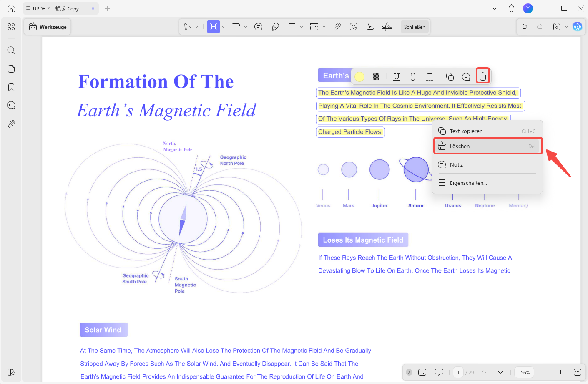588x384 pixels.
Task: Expand the text comment tool dropdown arrow
Action: pos(246,27)
